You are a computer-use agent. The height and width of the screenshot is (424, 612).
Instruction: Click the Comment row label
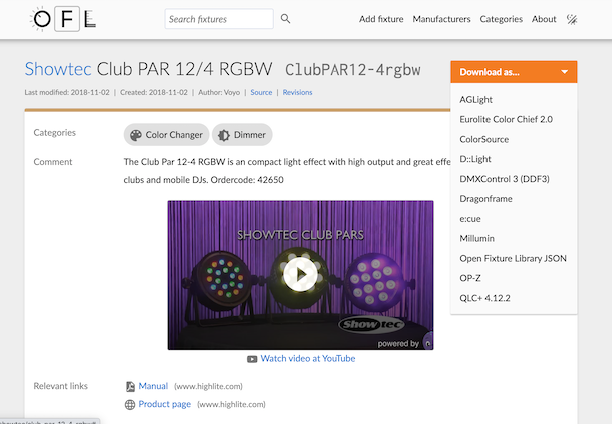(x=53, y=162)
